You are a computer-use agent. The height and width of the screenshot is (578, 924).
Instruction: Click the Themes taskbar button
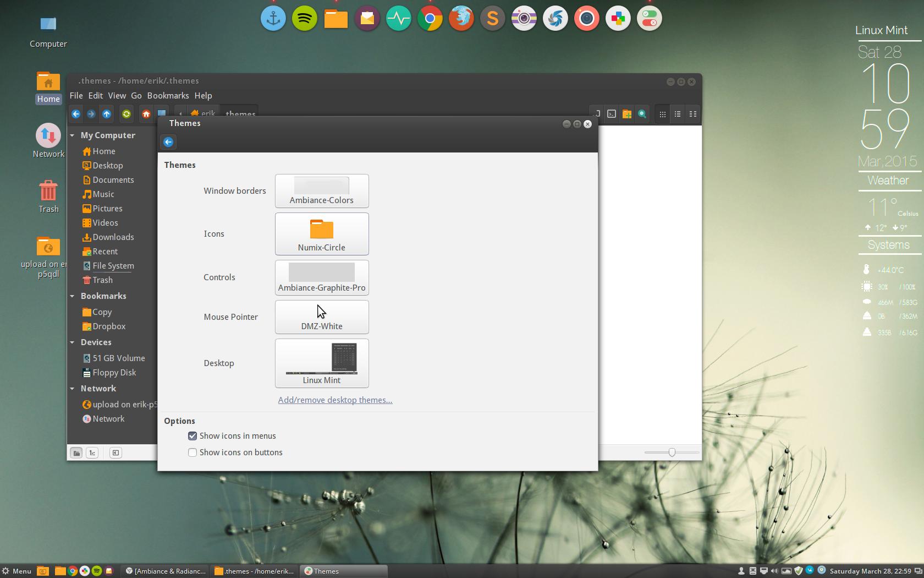[x=344, y=571]
